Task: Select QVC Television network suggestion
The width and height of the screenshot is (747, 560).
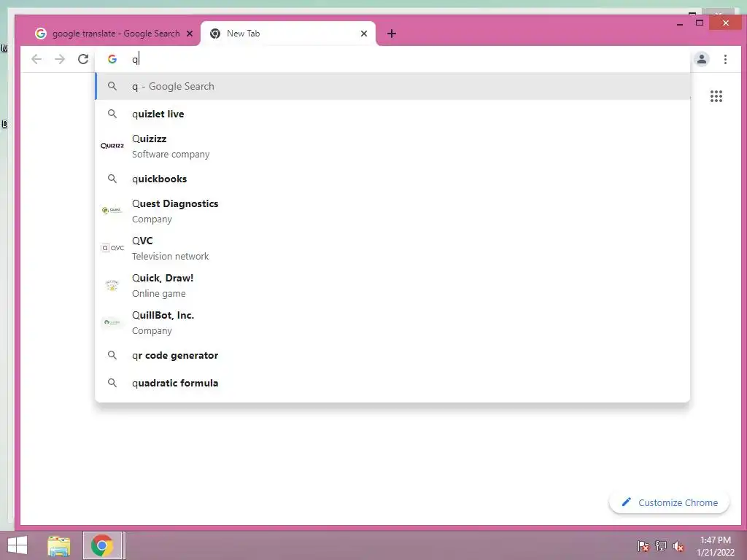Action: tap(392, 248)
